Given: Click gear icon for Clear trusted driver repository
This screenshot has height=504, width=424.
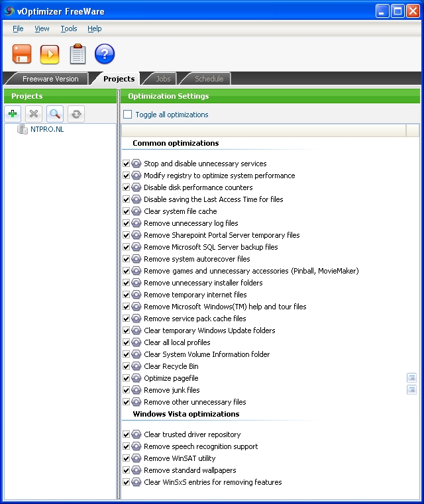Looking at the screenshot, I should tap(136, 434).
